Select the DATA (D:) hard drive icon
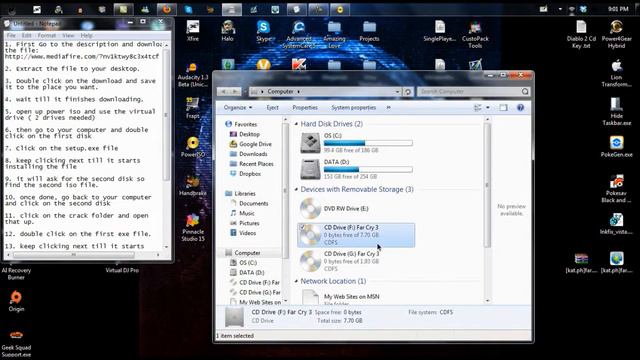Viewport: 640px width, 360px height. click(x=310, y=169)
